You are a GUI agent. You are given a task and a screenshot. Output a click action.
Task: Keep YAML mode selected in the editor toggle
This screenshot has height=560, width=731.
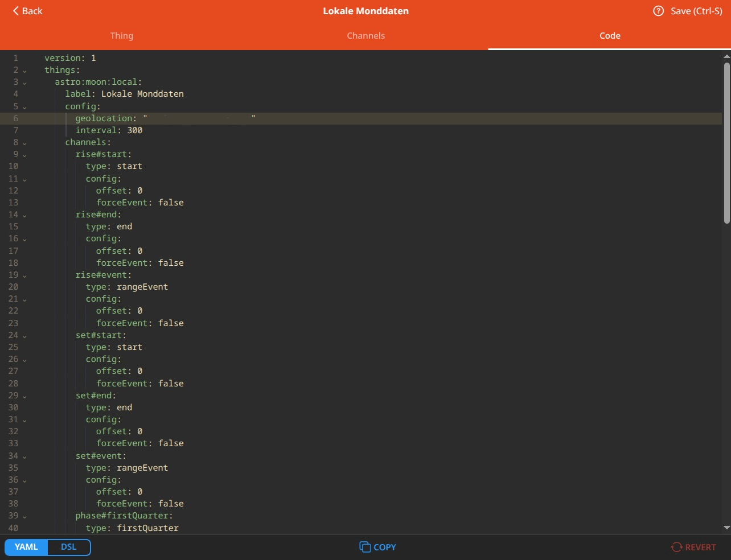26,546
